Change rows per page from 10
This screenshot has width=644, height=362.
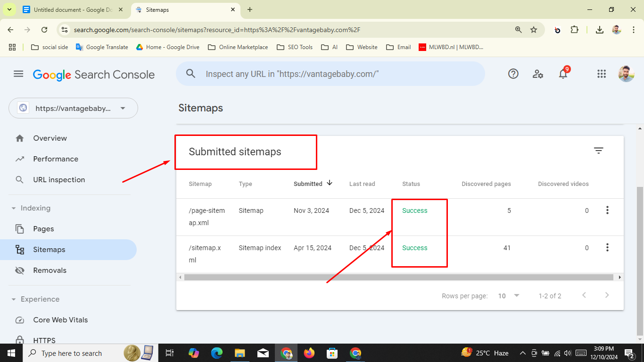508,295
